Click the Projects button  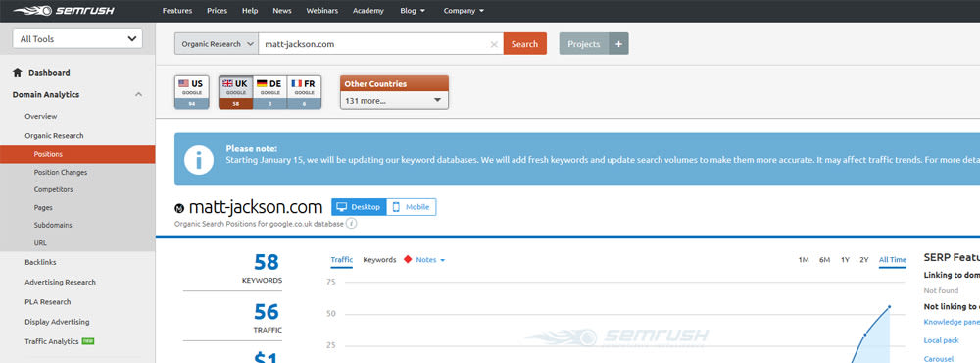584,44
